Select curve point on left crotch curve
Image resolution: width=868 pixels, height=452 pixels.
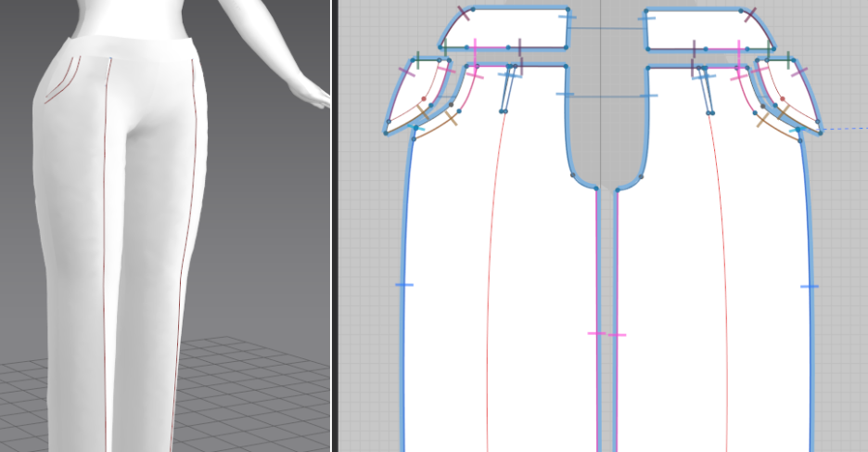(x=573, y=175)
